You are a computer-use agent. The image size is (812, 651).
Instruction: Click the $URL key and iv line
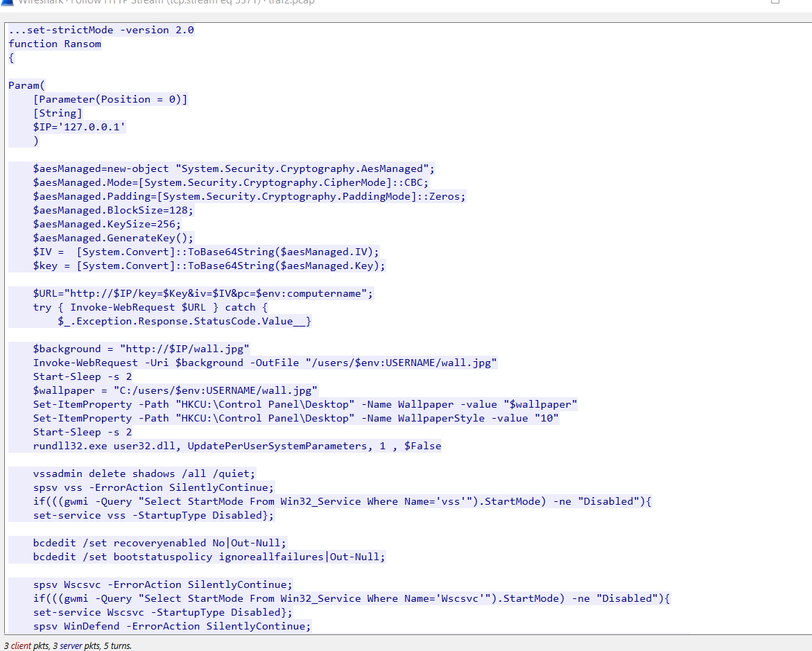tap(203, 294)
